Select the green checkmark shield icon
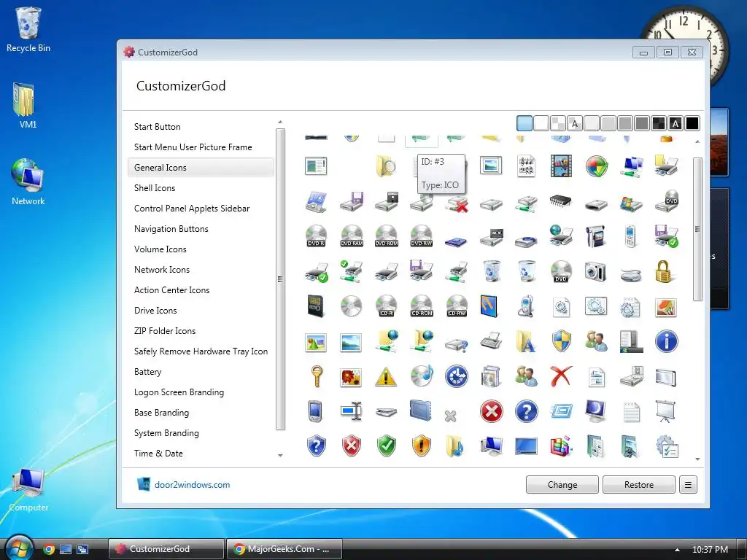Viewport: 747px width, 560px height. (x=387, y=447)
